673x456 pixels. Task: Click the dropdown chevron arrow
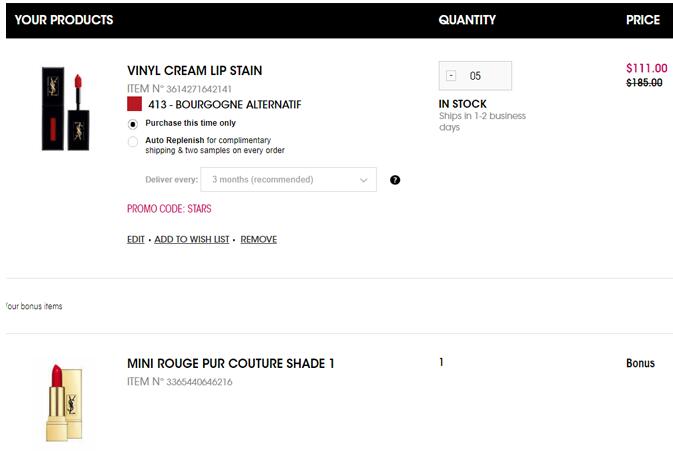364,180
